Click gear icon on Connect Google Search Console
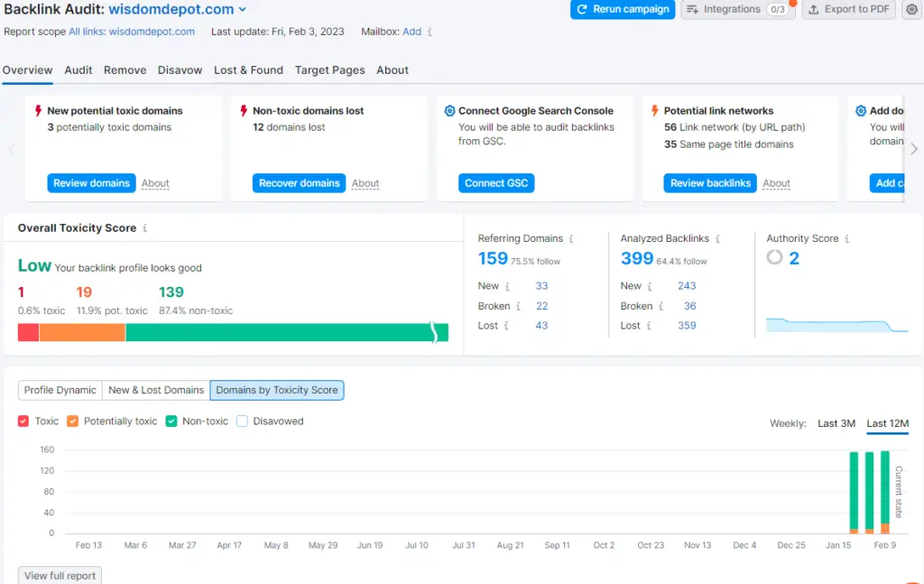Image resolution: width=924 pixels, height=584 pixels. (449, 111)
